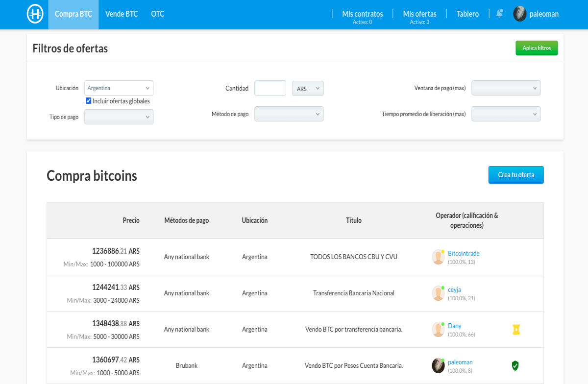Open the Método de pago dropdown
The height and width of the screenshot is (384, 588).
point(289,114)
